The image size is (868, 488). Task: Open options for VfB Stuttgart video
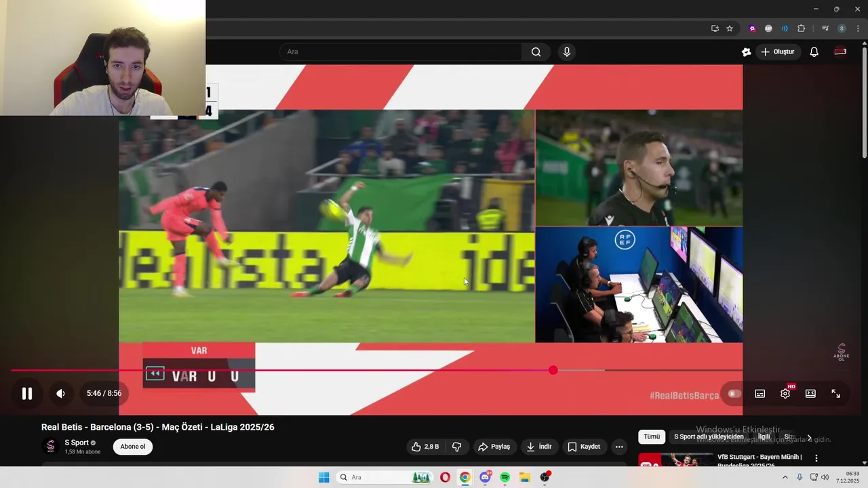click(816, 459)
